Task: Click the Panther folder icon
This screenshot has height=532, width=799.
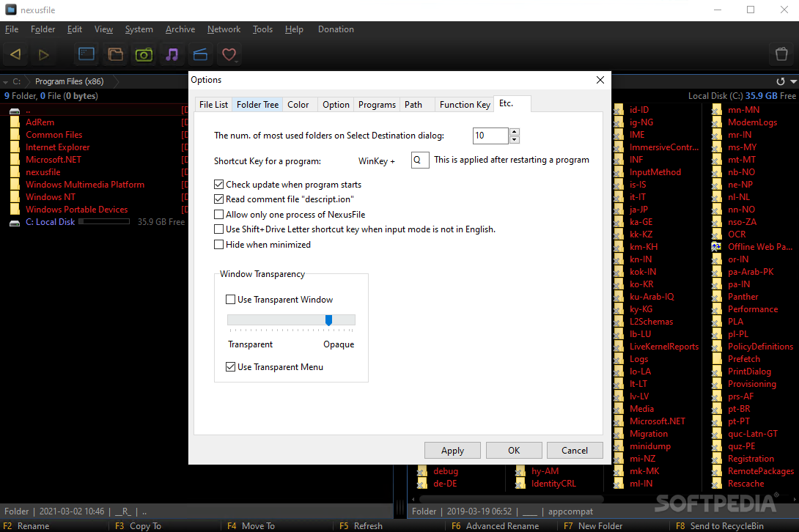Action: (716, 297)
